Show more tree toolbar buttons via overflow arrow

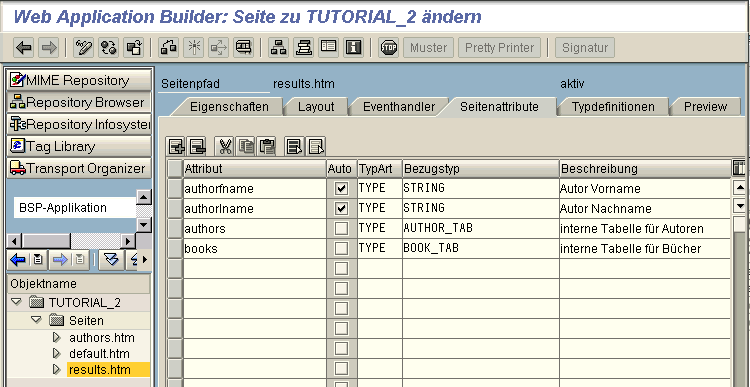click(x=144, y=260)
